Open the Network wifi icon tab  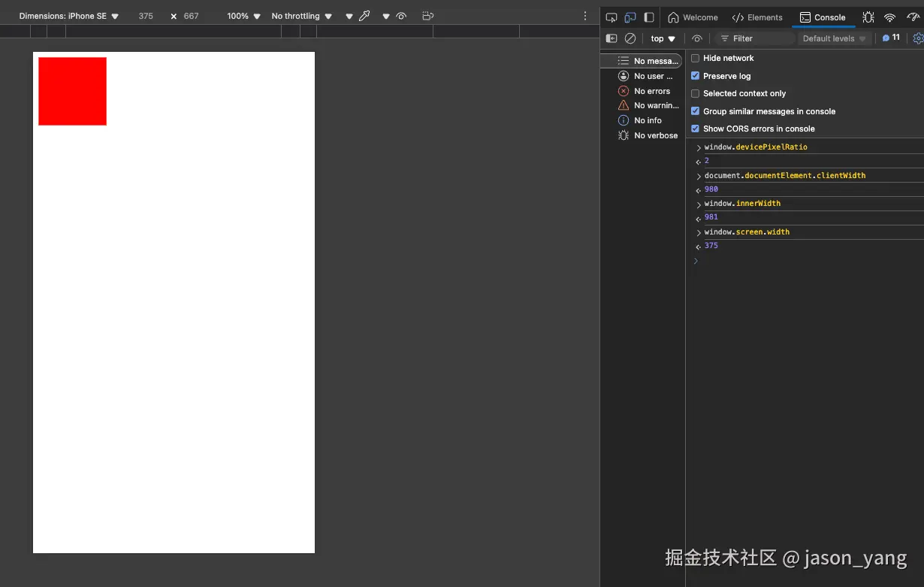[x=889, y=17]
